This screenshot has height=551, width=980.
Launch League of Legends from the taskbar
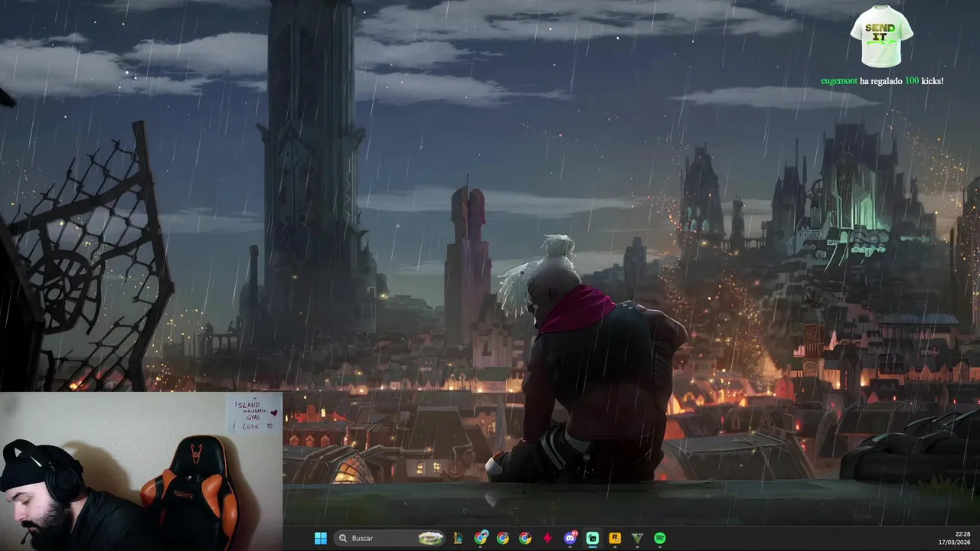[x=458, y=538]
